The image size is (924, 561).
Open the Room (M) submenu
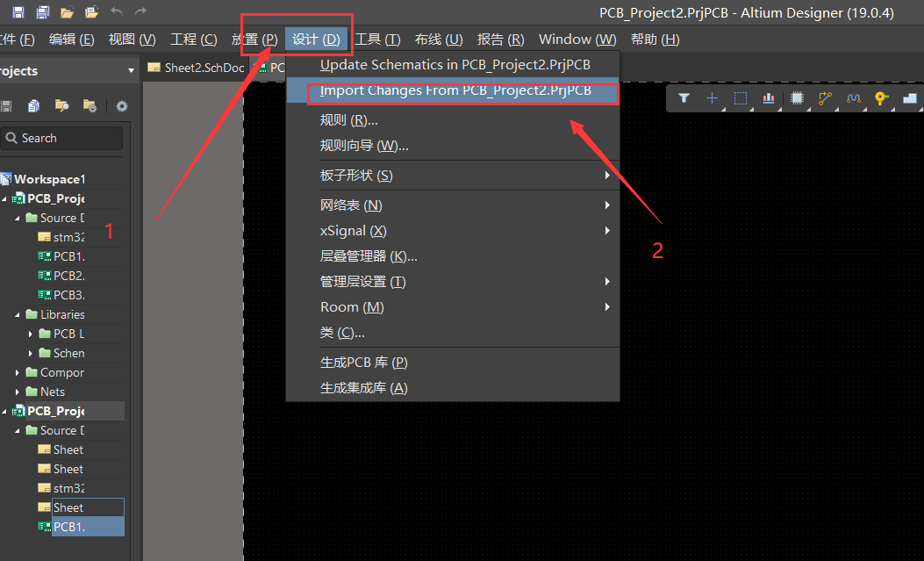tap(453, 307)
